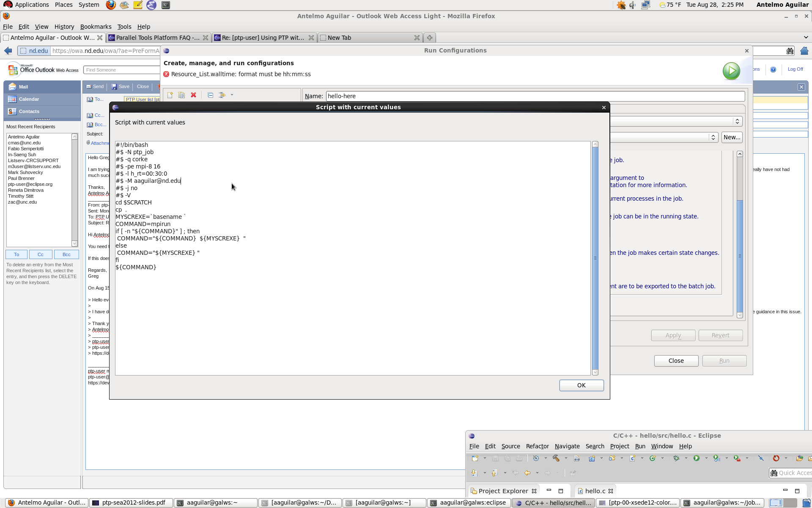
Task: Click the Bcc button under recent recipients
Action: (66, 254)
